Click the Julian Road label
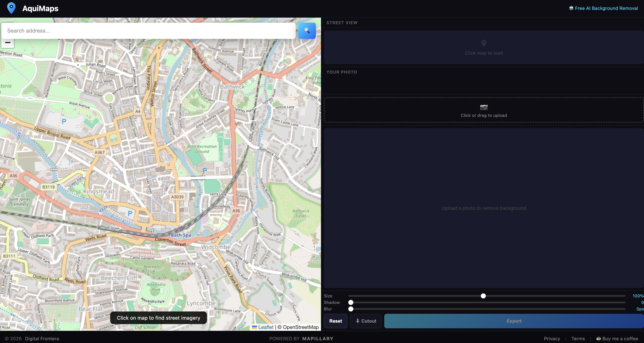 pyautogui.click(x=96, y=65)
